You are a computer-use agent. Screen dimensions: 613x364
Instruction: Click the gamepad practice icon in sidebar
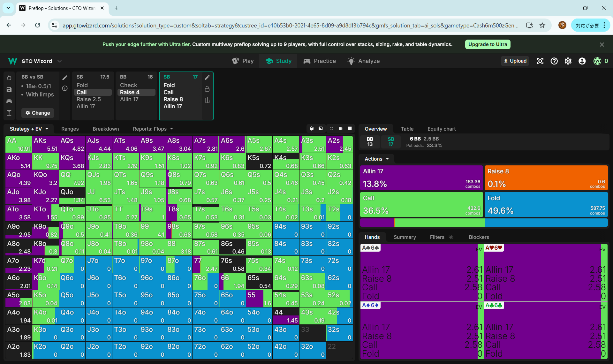pyautogui.click(x=9, y=101)
